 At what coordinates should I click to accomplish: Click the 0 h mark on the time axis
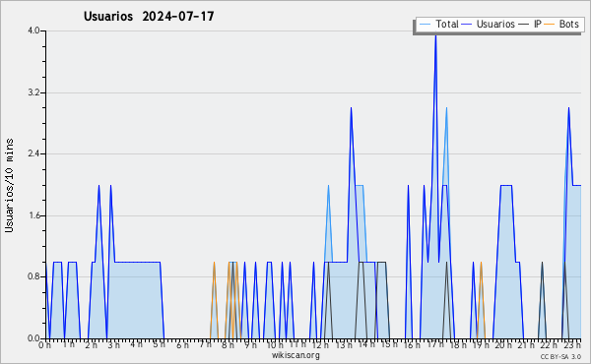pos(44,345)
